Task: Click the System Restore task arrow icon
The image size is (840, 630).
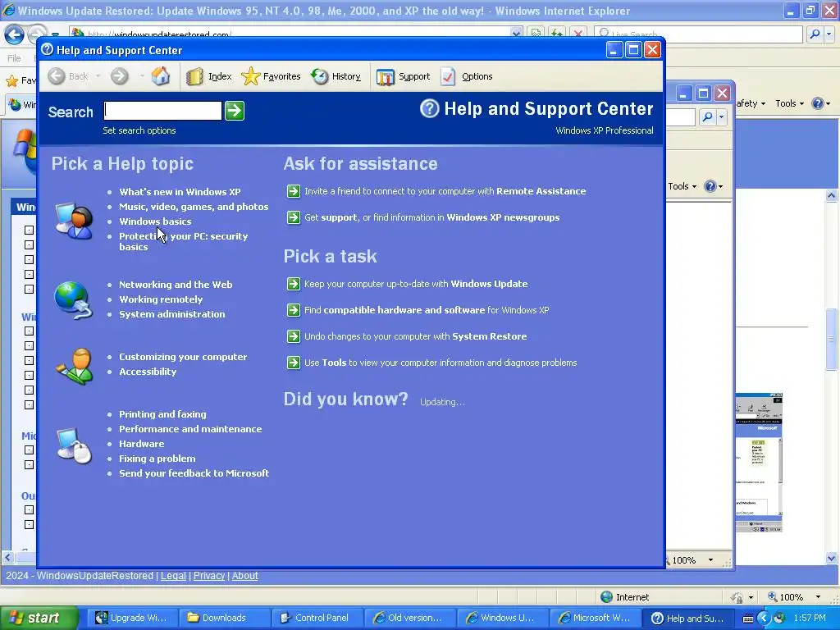Action: tap(293, 336)
